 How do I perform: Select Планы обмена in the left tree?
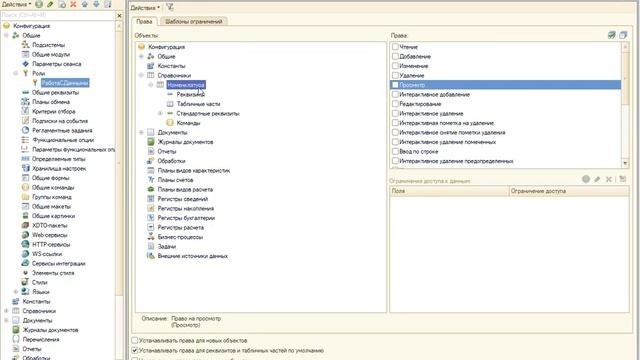point(51,102)
